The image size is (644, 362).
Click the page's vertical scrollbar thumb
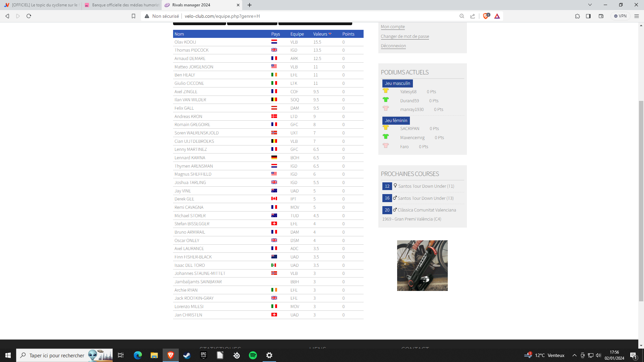(641, 201)
